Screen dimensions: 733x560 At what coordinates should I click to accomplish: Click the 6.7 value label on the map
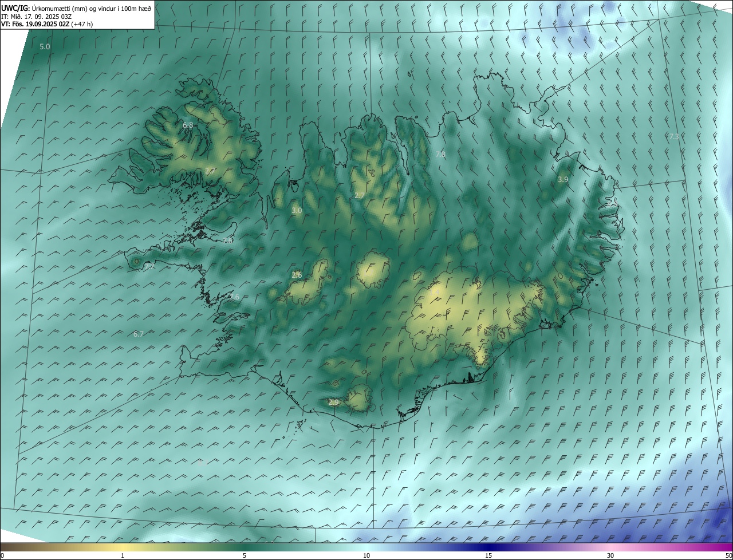click(x=139, y=334)
